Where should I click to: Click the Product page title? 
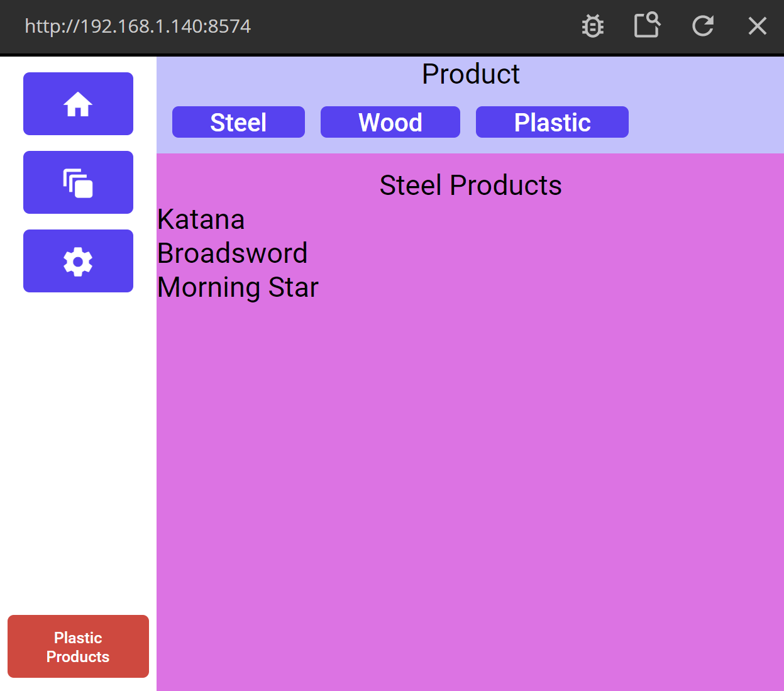[x=470, y=74]
